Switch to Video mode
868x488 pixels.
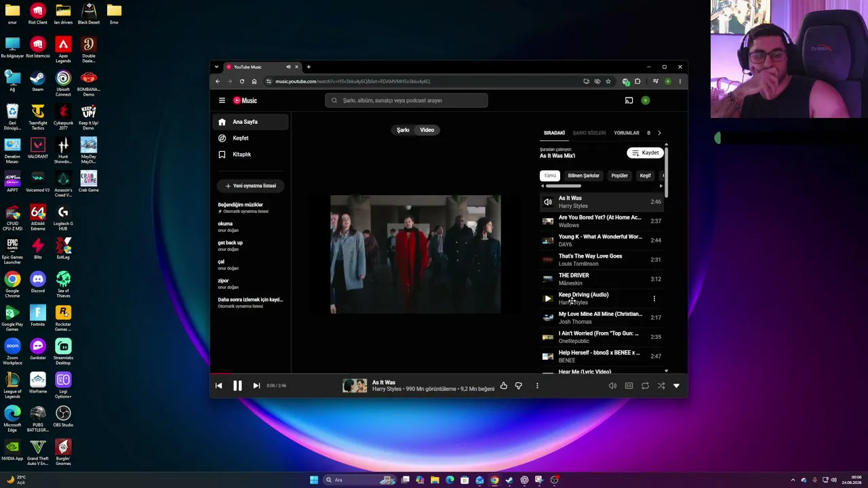(427, 130)
